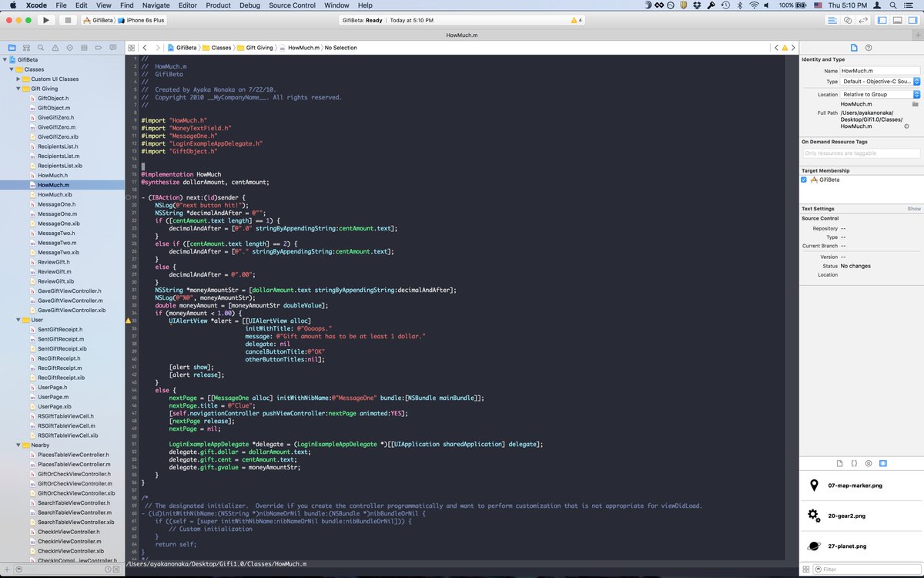The image size is (924, 578).
Task: Go back in editor history
Action: (145, 48)
